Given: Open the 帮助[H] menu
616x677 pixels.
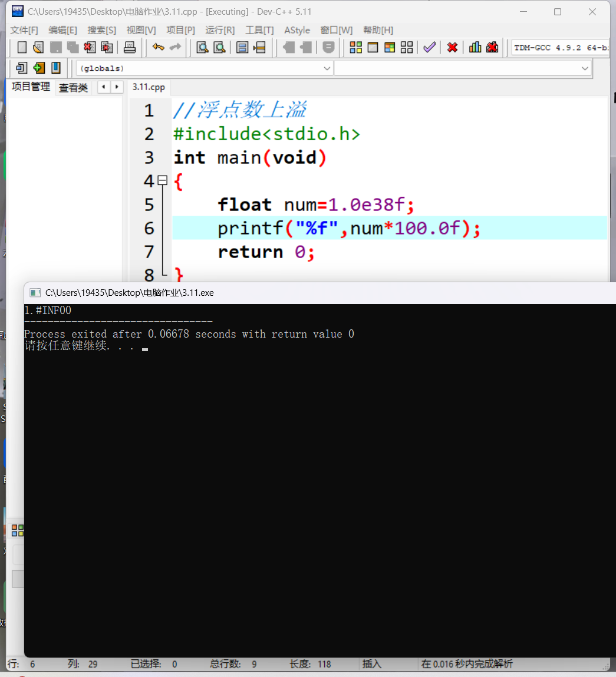Looking at the screenshot, I should click(378, 30).
